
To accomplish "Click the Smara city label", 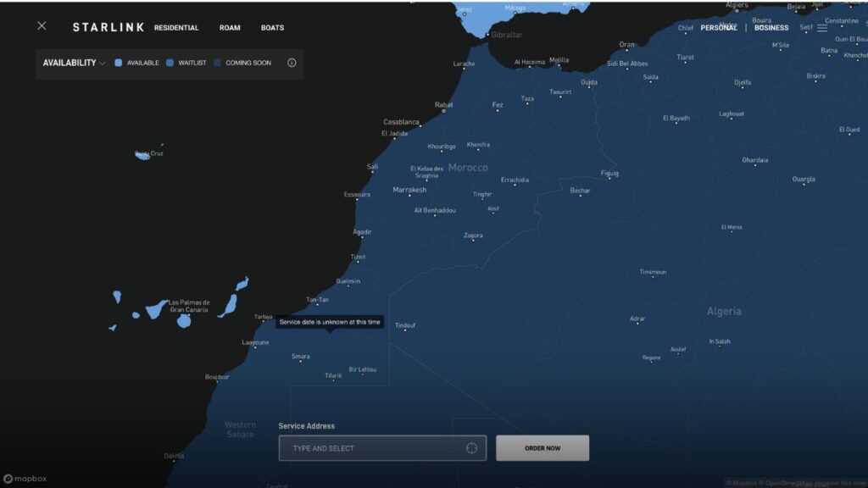I will (301, 357).
